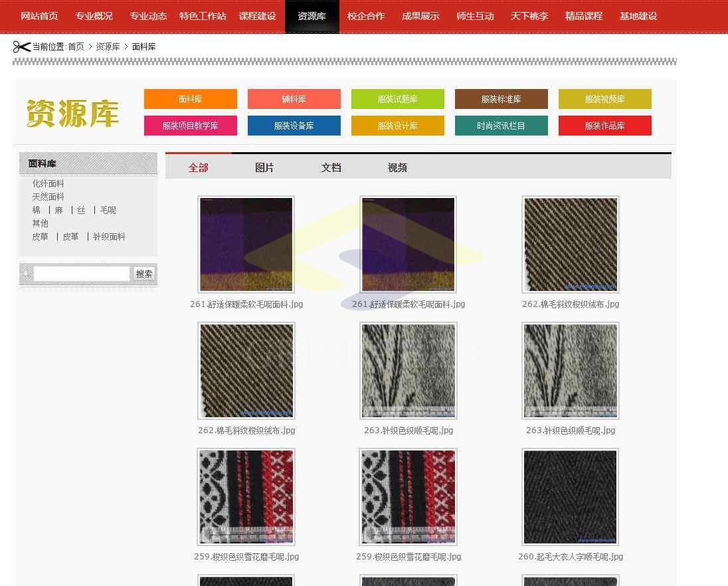Select 化纤面料 in the sidebar list
Screen dimensions: 728x586
pos(48,183)
